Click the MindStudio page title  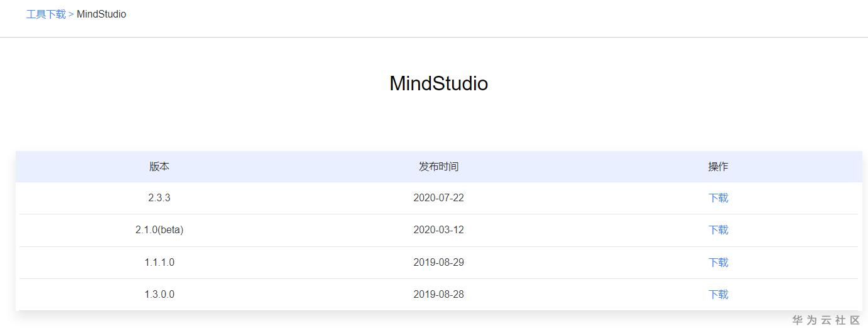coord(438,83)
